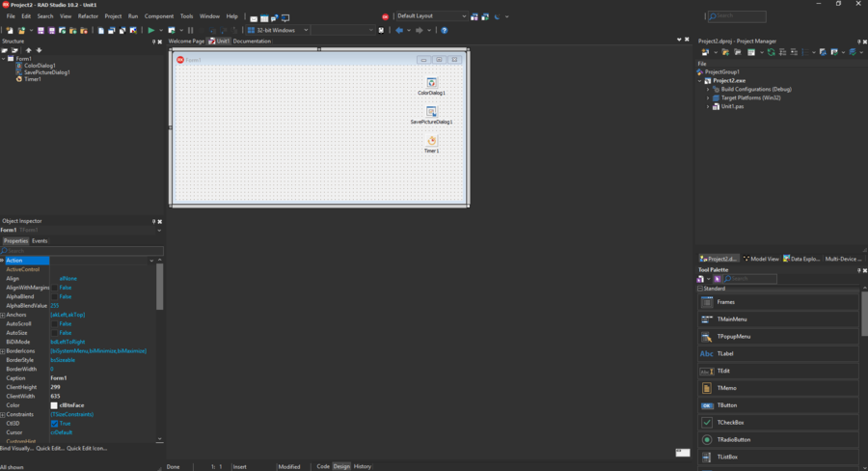Click the Color property clBtnFace swatch
The height and width of the screenshot is (471, 868).
[54, 405]
